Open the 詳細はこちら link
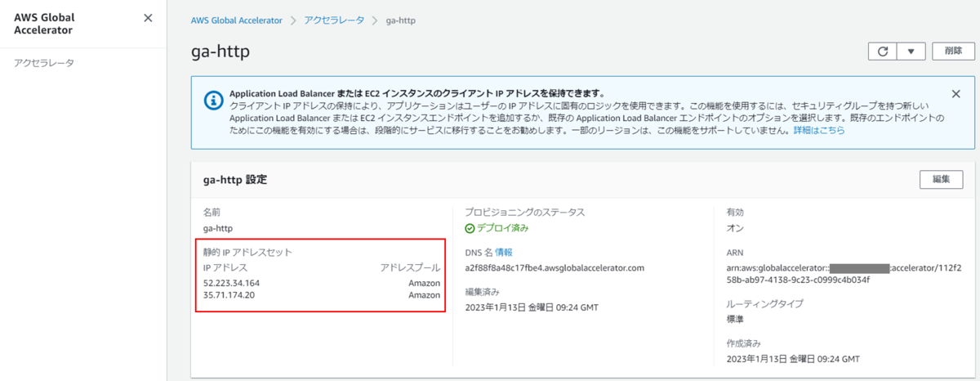980x381 pixels. [818, 130]
